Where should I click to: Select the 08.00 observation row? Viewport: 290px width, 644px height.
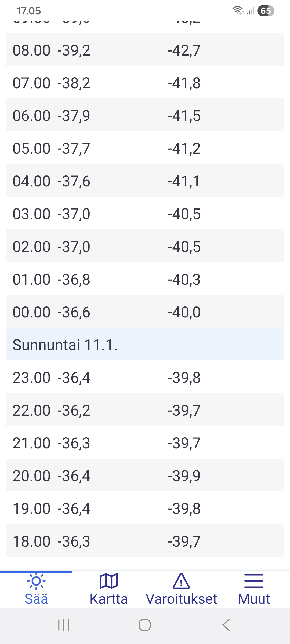145,50
